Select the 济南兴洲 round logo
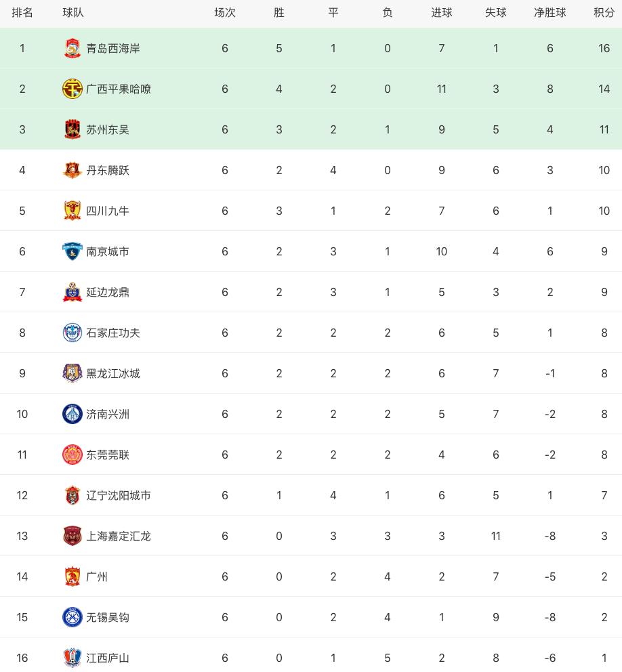The width and height of the screenshot is (622, 672). coord(72,414)
